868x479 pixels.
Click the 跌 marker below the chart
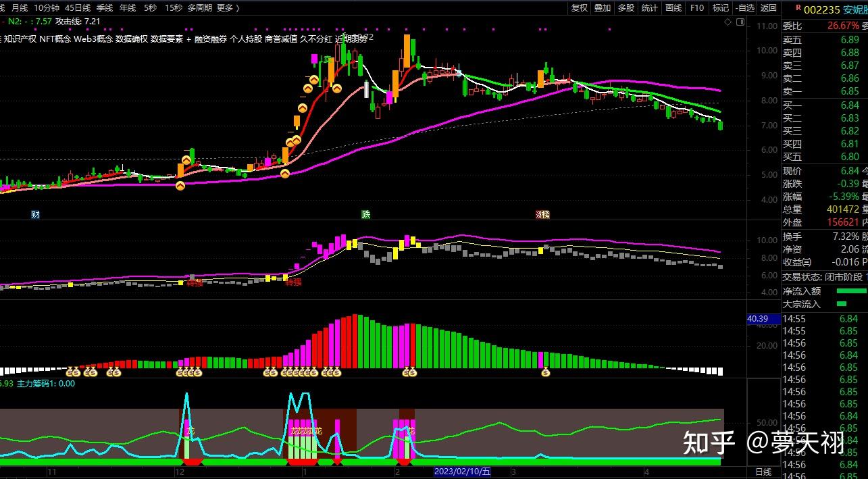366,215
